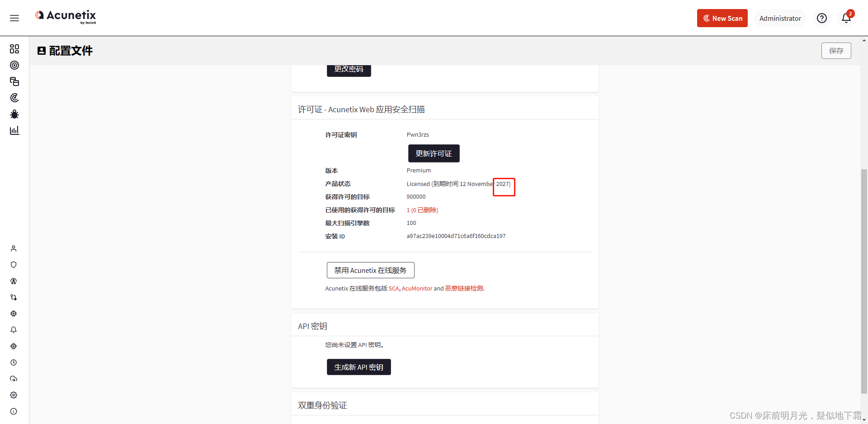Image resolution: width=868 pixels, height=424 pixels.
Task: Click the 保存 save button
Action: click(x=836, y=51)
